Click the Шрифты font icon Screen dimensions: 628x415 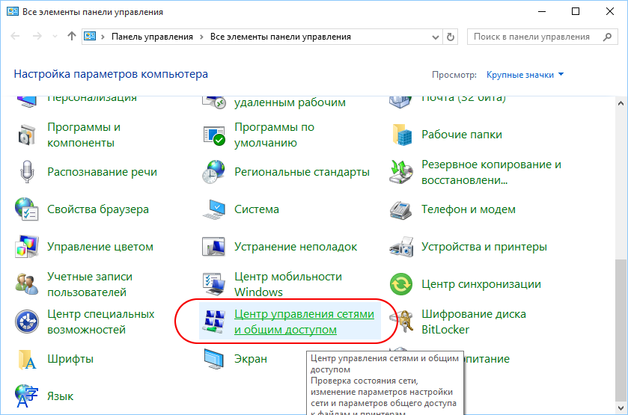pos(28,358)
